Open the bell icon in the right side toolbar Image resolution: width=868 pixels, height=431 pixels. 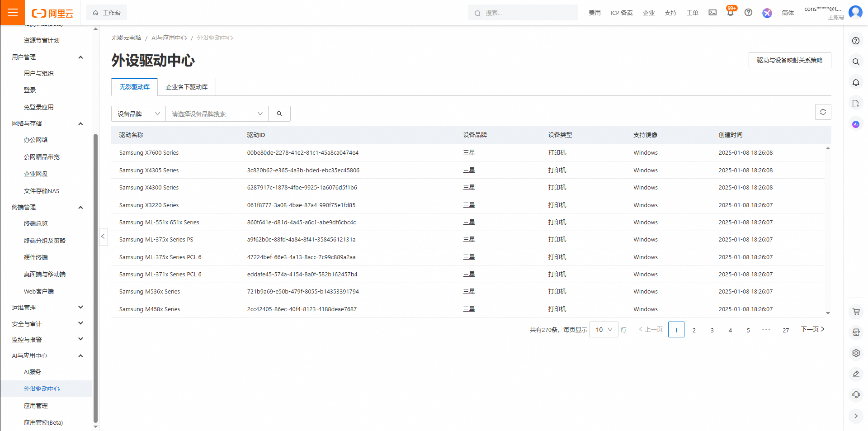point(856,82)
